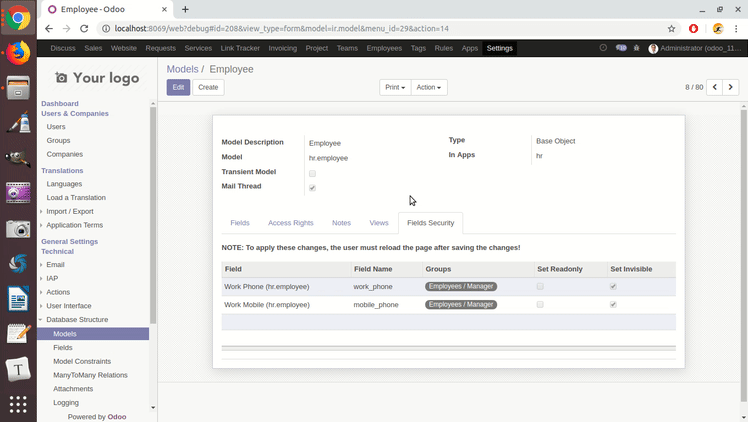
Task: Expand the User Interface section
Action: click(x=69, y=306)
